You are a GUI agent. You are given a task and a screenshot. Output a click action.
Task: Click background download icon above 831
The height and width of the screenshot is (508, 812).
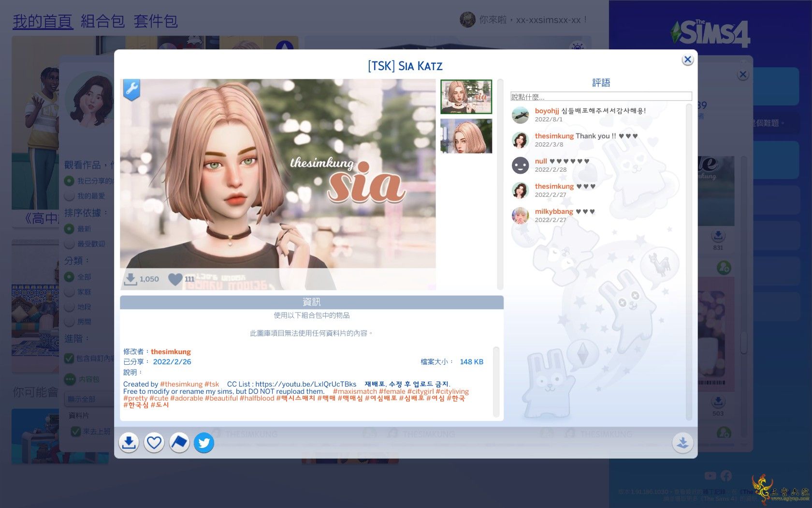(x=718, y=236)
